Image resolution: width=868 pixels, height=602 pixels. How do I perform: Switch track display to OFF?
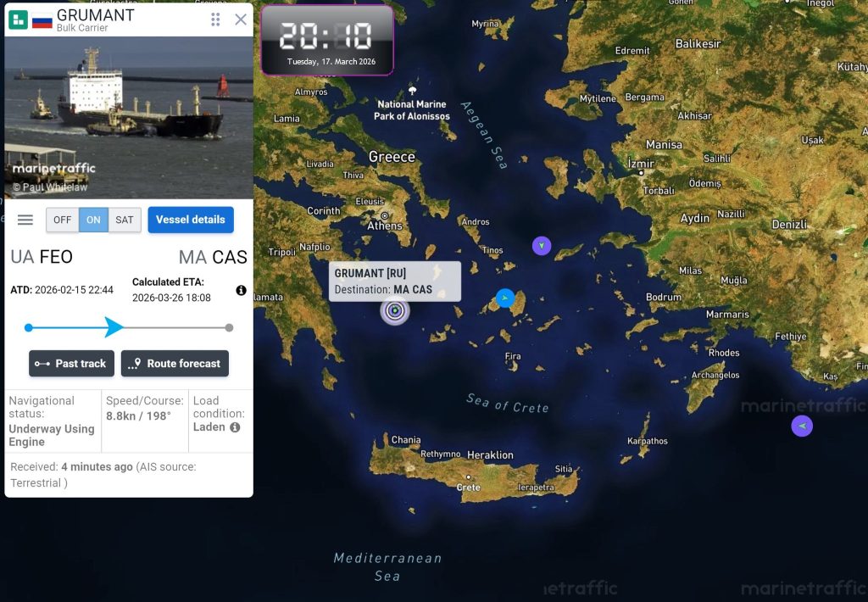click(62, 220)
